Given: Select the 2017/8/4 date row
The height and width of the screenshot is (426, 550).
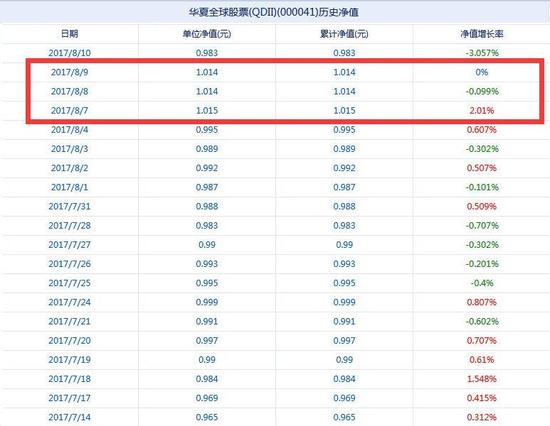Looking at the screenshot, I should pyautogui.click(x=275, y=130).
